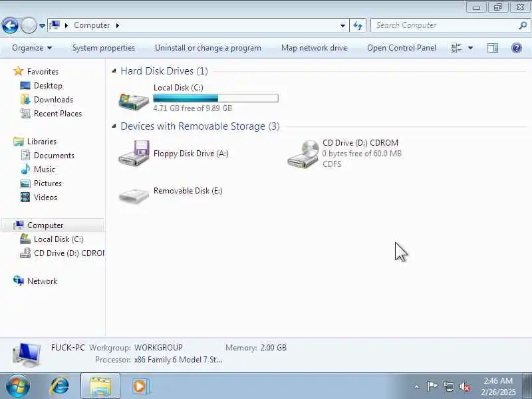Image resolution: width=532 pixels, height=399 pixels.
Task: Select Computer in navigation pane
Action: (x=45, y=225)
